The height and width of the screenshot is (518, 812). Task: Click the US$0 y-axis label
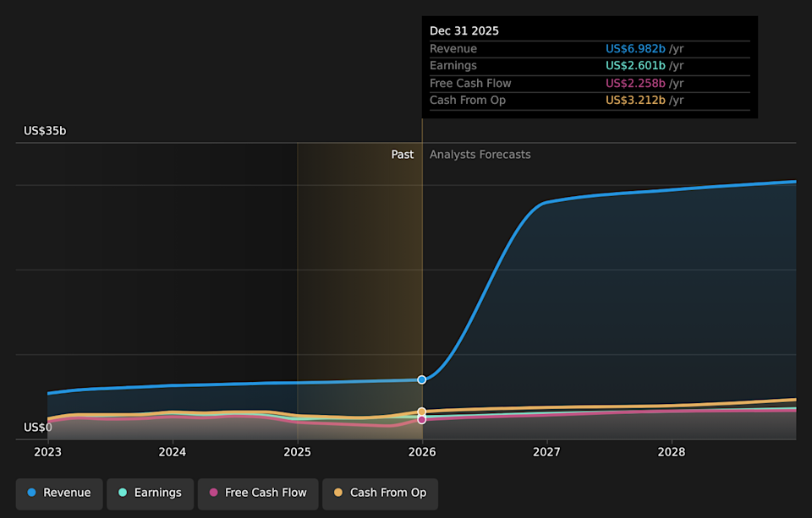[x=38, y=428]
